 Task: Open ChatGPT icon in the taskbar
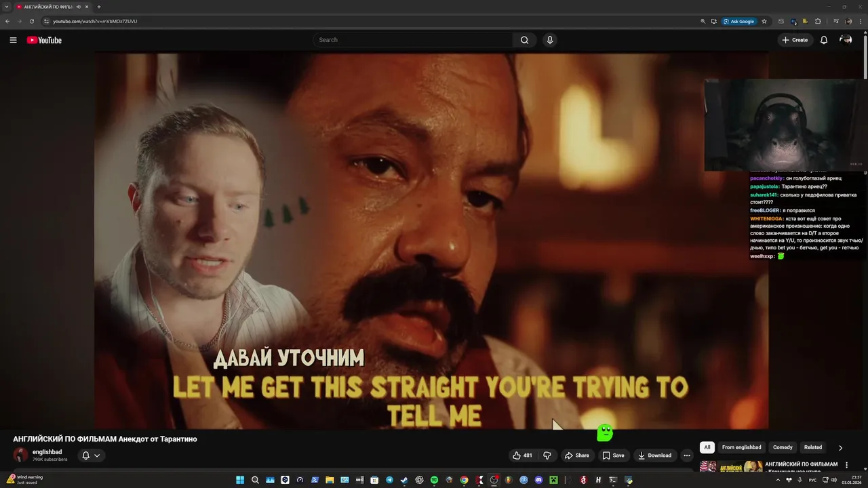pyautogui.click(x=420, y=480)
